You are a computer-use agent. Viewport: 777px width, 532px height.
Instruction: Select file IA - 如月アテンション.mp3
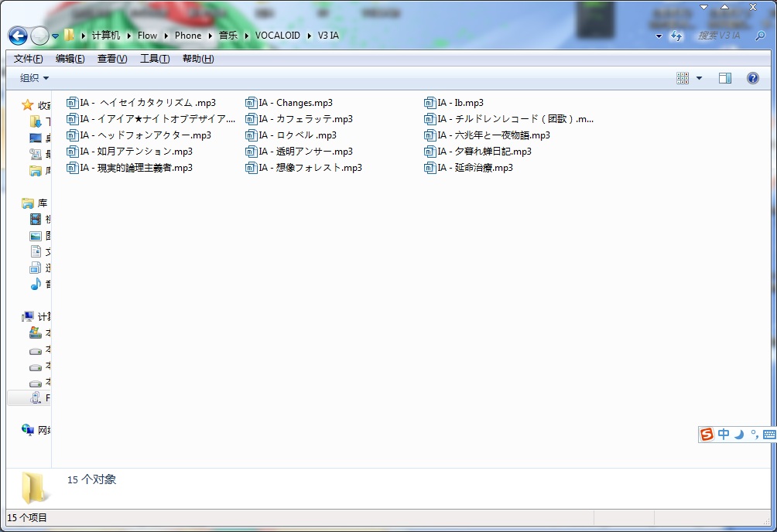(129, 152)
